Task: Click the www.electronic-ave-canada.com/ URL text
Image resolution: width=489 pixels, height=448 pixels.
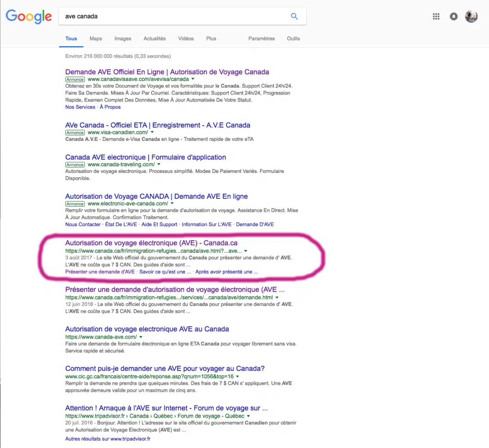Action: (x=128, y=203)
